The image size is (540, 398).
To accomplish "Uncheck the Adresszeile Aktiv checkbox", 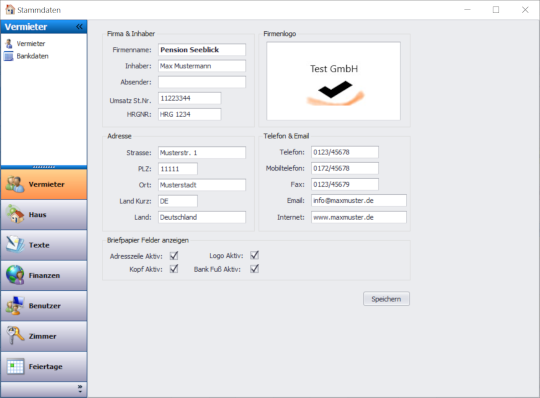I will 174,256.
